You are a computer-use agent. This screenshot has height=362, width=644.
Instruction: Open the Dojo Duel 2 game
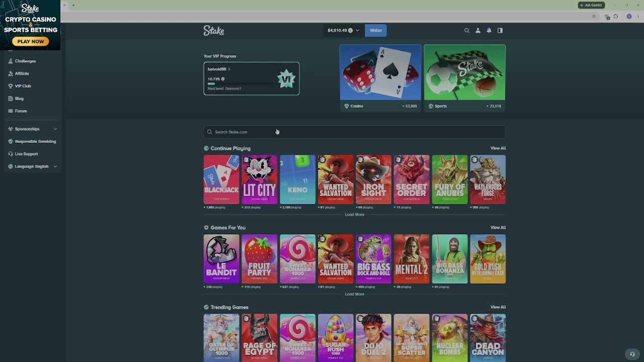374,338
